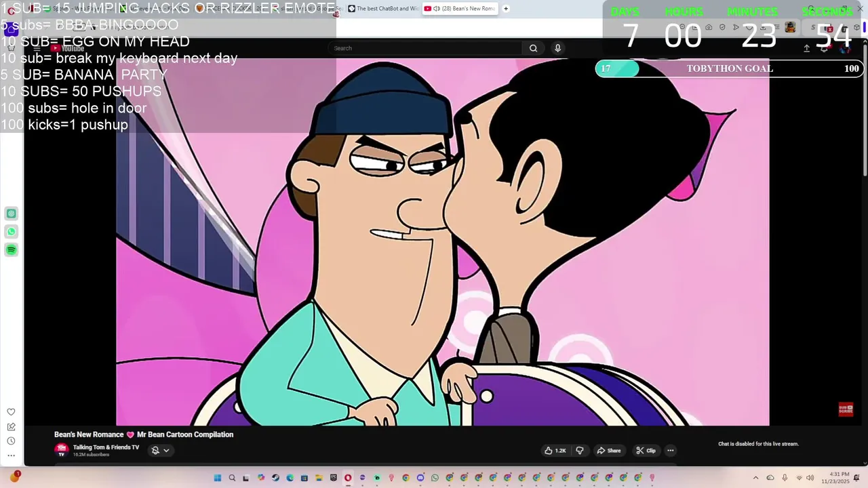Screen dimensions: 868x488
Task: Click system tray microphone icon
Action: click(x=785, y=478)
